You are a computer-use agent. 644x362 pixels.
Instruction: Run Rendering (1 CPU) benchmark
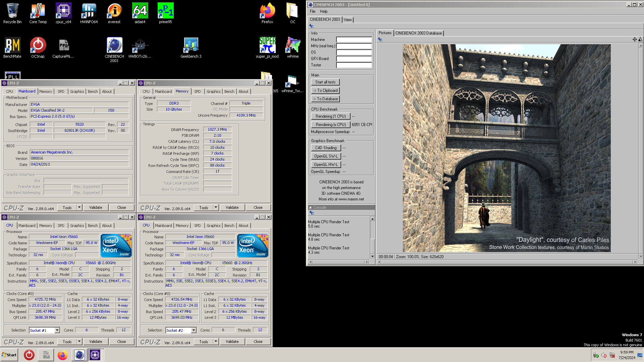(331, 116)
